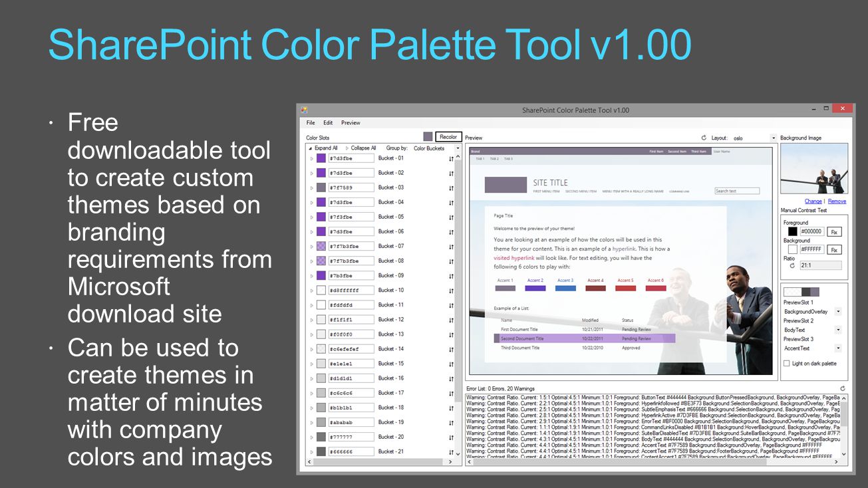Click the Error List vertical scrollbar

coord(845,426)
